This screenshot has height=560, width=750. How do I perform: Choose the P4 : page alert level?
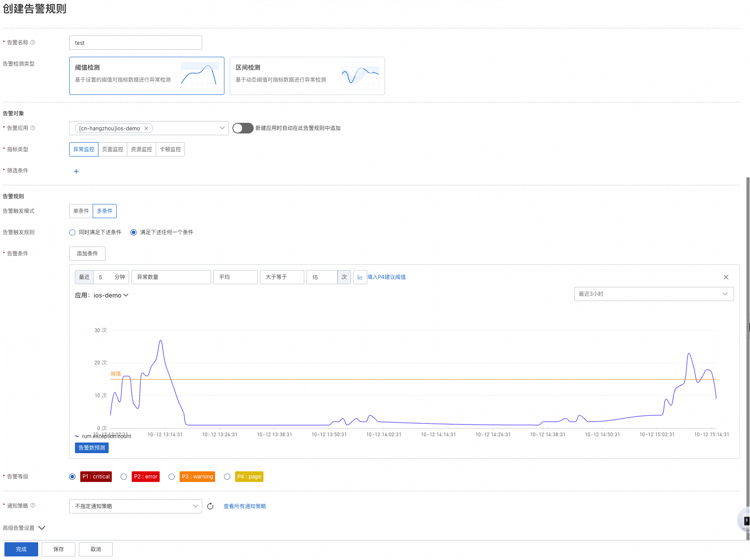coord(227,477)
